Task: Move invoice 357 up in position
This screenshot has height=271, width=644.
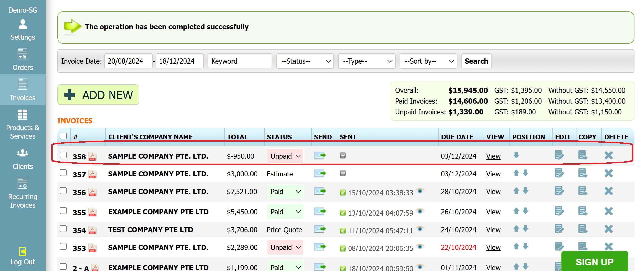Action: click(516, 173)
